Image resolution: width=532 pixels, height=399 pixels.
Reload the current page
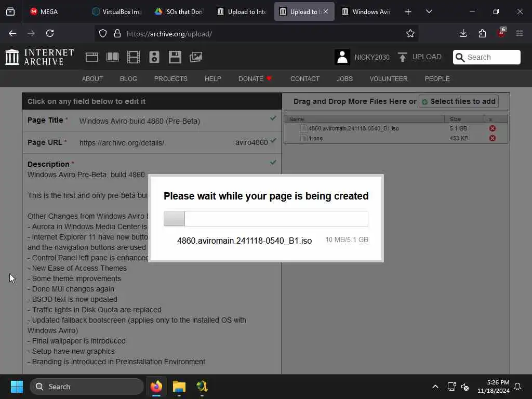point(50,33)
